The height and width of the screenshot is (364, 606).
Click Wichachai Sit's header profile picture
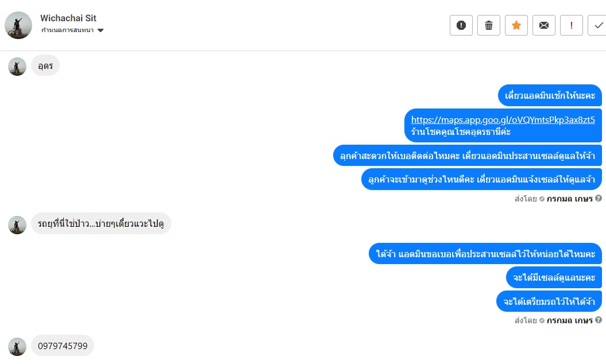(18, 25)
